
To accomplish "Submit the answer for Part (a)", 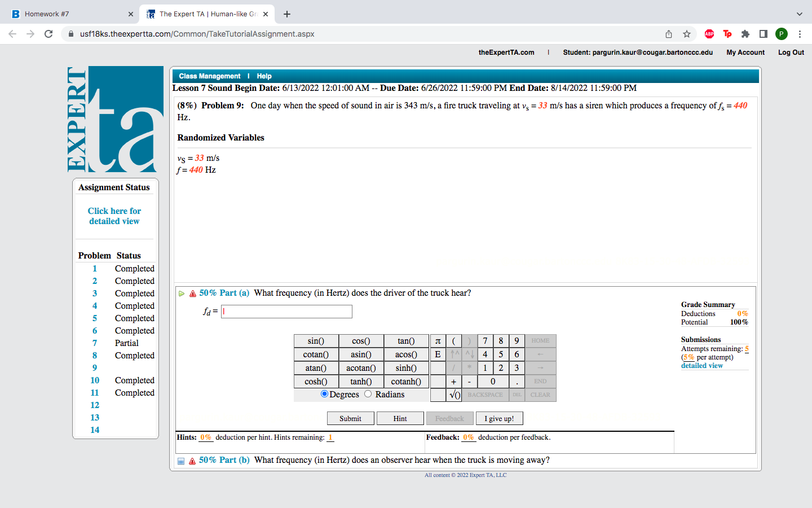I will point(351,418).
